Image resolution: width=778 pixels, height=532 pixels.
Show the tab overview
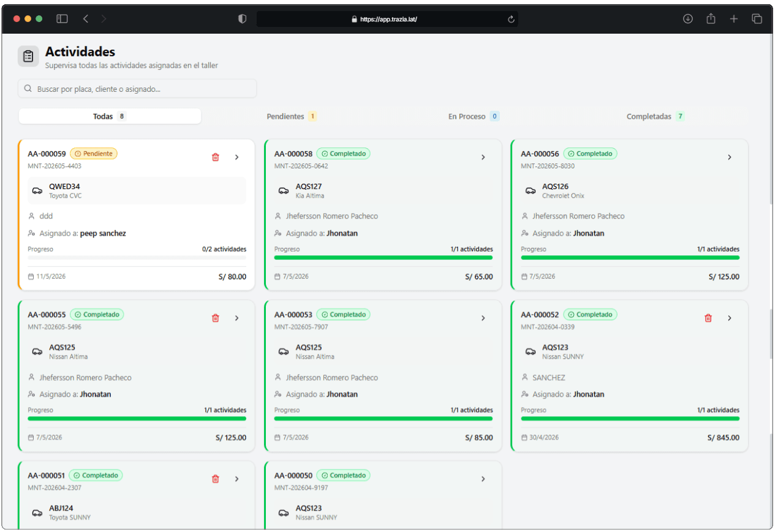coord(757,19)
